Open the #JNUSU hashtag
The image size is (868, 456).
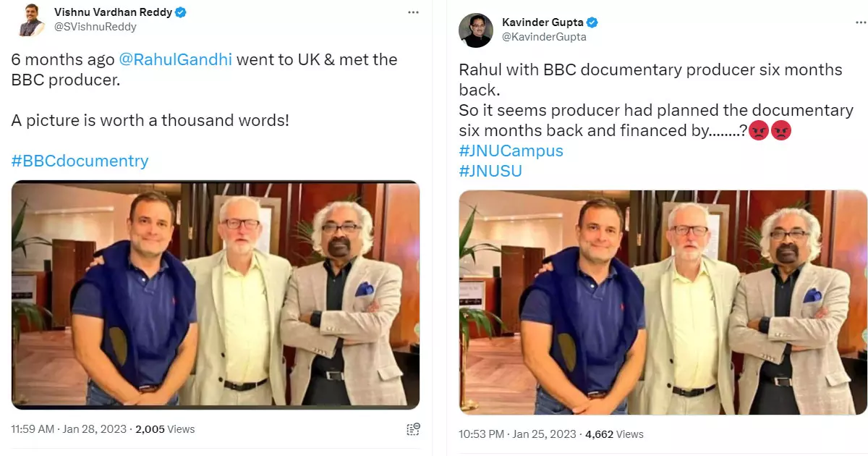490,171
